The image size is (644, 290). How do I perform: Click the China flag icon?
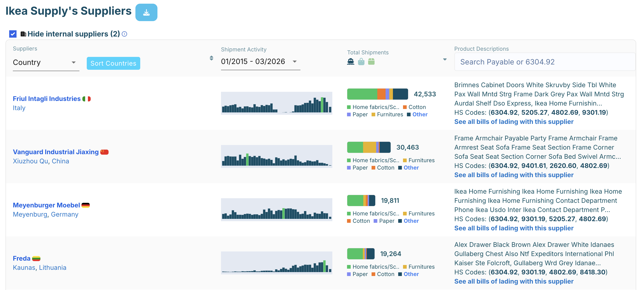tap(104, 152)
